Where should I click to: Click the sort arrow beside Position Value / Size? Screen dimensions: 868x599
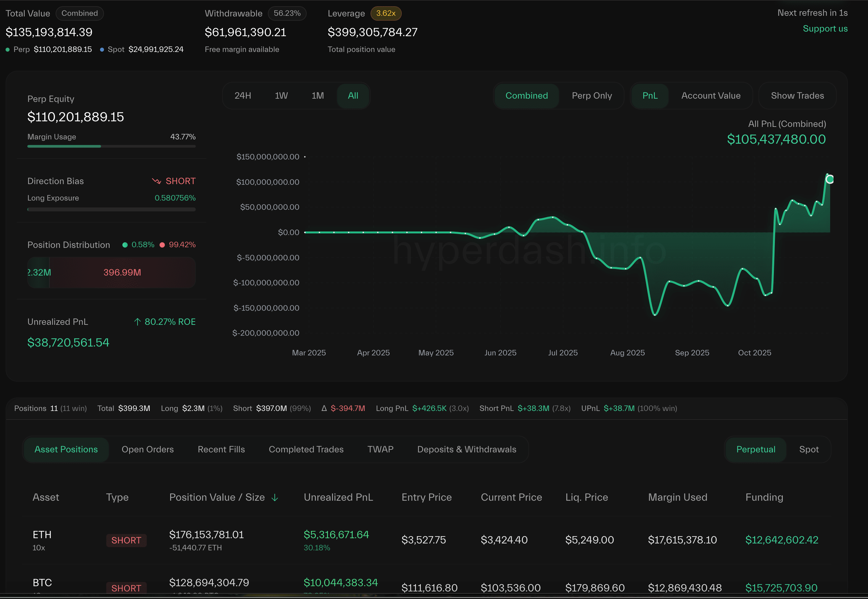point(274,497)
